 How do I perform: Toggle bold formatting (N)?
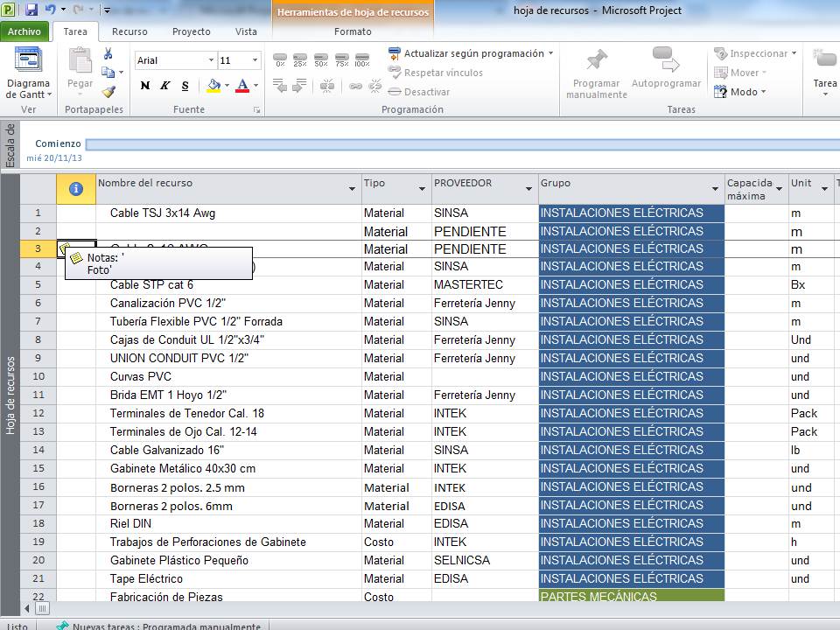tap(145, 86)
